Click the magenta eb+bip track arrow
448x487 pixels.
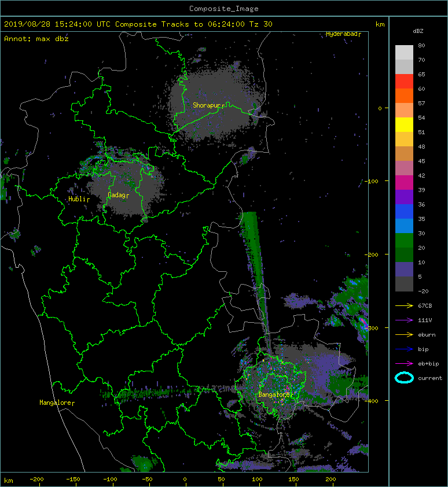[x=404, y=363]
